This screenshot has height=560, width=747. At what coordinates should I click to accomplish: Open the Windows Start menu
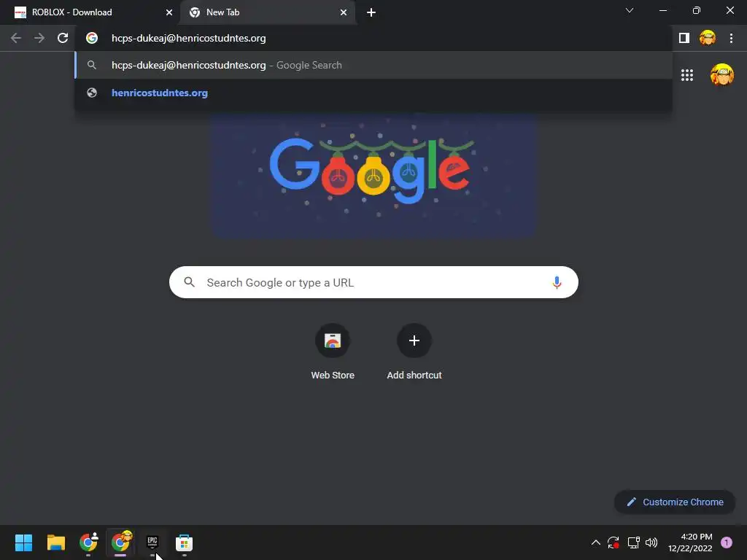(23, 542)
